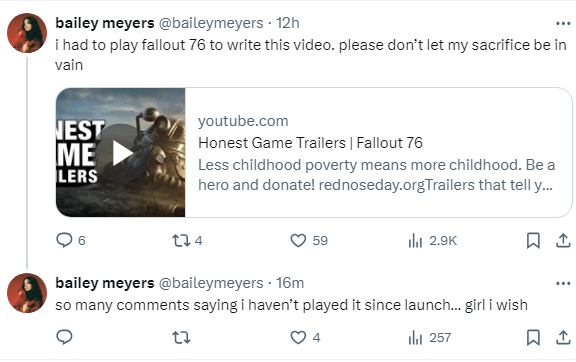Click @baileymeyers handle on the second tweet
Screen dimensions: 576x362
[x=211, y=283]
